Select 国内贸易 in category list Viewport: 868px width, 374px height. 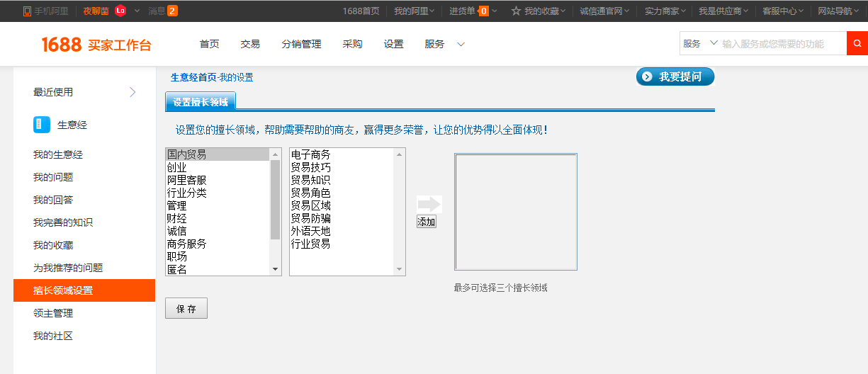218,154
